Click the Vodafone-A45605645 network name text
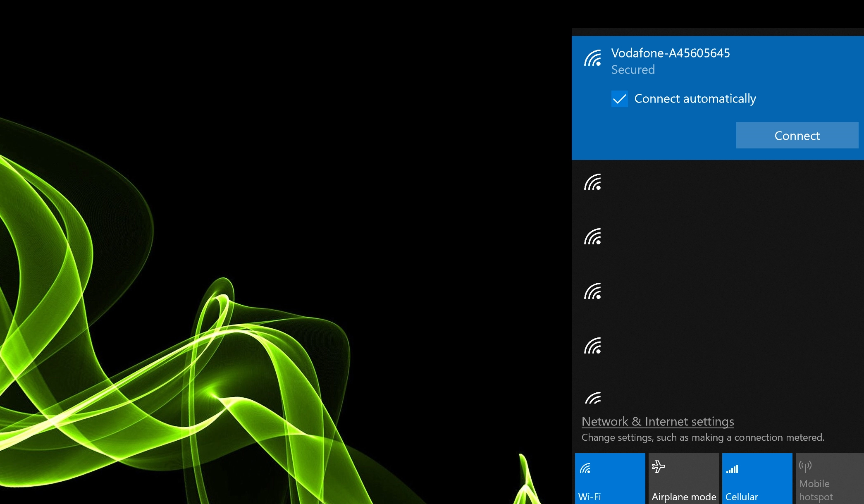The image size is (864, 504). (670, 53)
